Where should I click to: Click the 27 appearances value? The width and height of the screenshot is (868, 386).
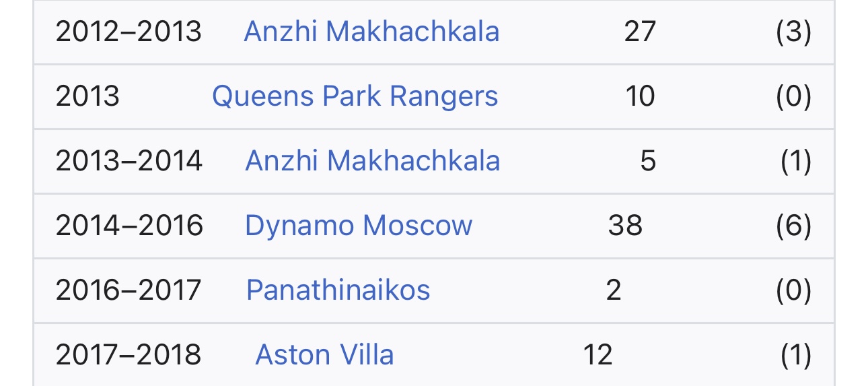640,32
